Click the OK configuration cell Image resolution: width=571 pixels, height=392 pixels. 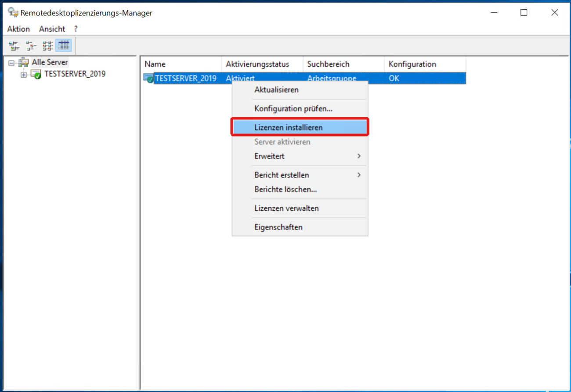coord(394,79)
